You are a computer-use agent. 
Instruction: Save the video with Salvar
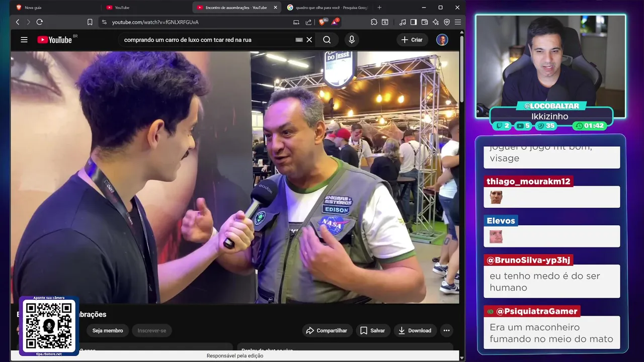373,330
